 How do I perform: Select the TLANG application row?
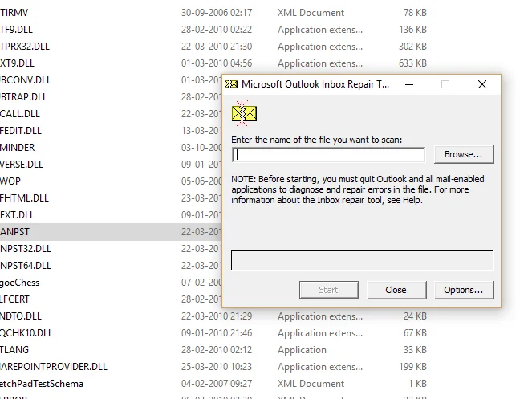(213, 350)
